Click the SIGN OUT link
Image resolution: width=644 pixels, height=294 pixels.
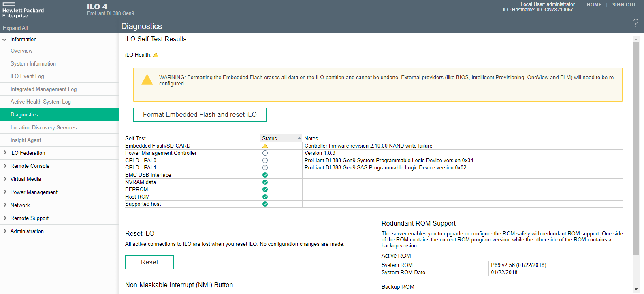pyautogui.click(x=624, y=5)
